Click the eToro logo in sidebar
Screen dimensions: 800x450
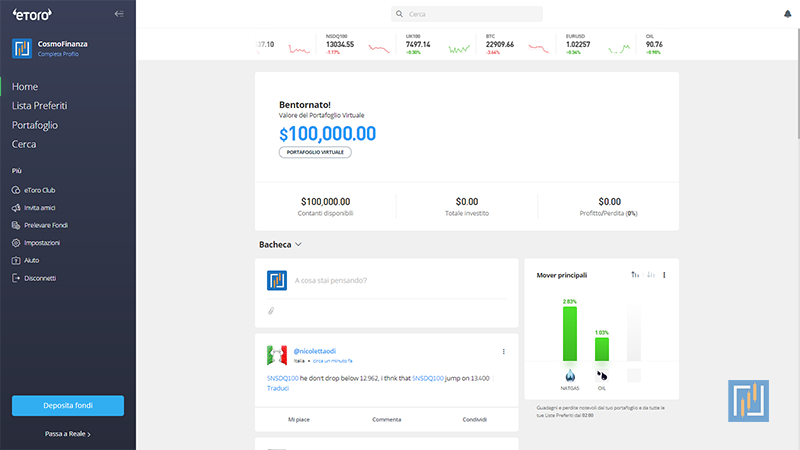(x=32, y=15)
